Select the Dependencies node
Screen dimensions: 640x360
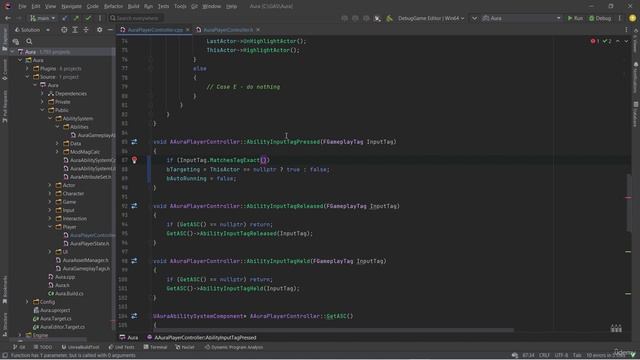click(71, 93)
